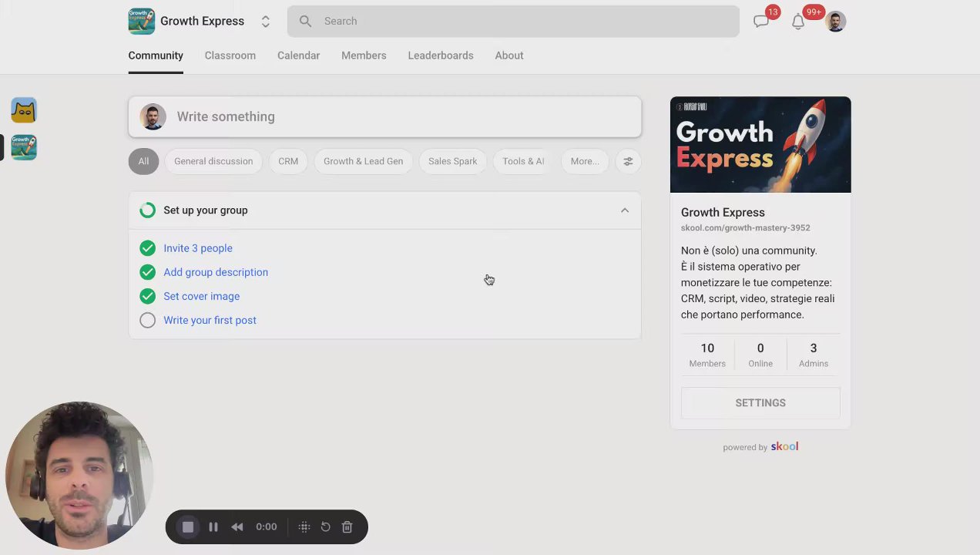Stop the recording with the square button
The height and width of the screenshot is (555, 980).
point(188,527)
